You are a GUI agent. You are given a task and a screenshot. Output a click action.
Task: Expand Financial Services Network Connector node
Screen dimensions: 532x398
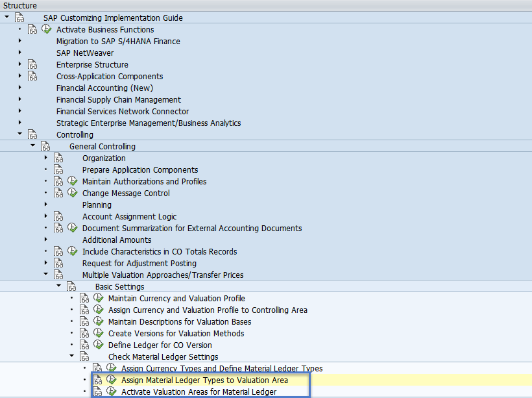(x=19, y=111)
